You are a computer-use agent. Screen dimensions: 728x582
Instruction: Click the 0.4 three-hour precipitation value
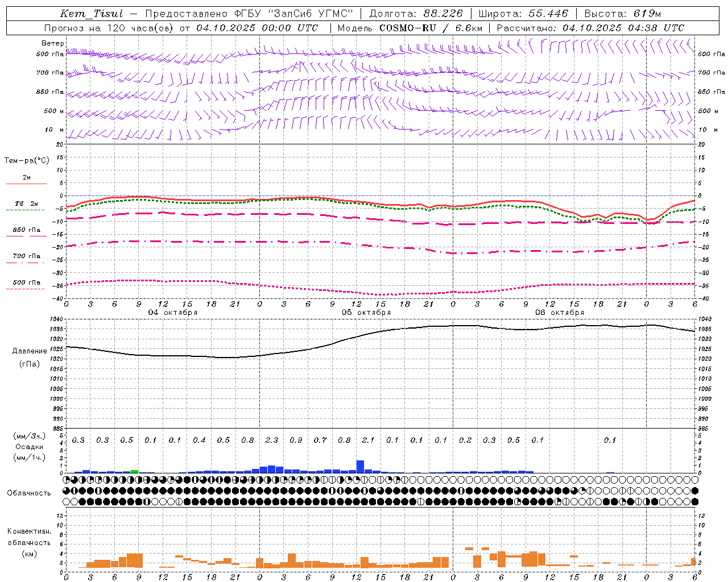[x=199, y=440]
